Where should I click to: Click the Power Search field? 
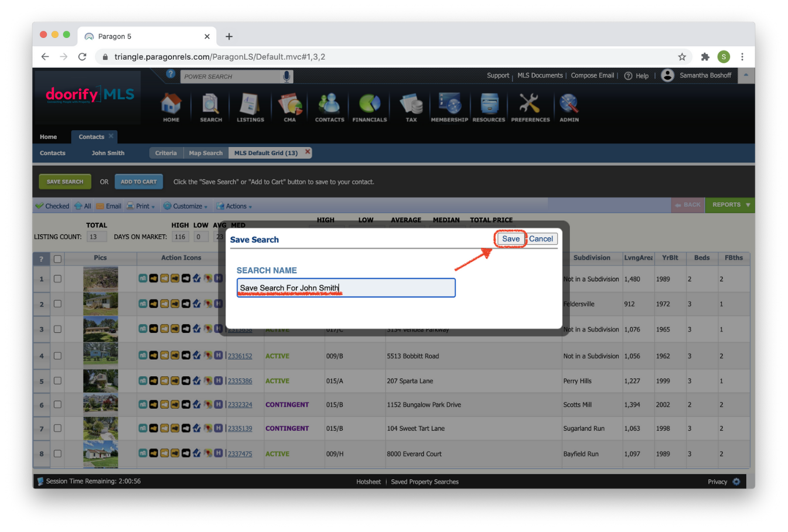tap(231, 76)
